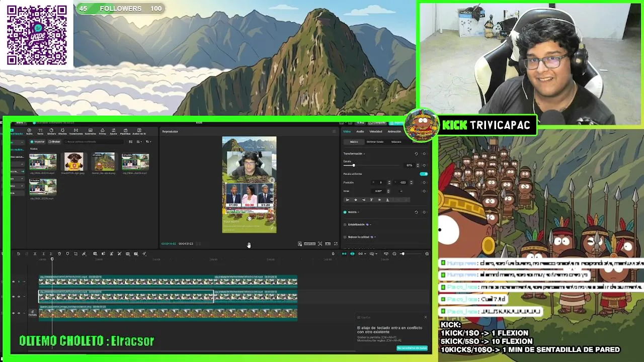
Task: Open the Filtros tab
Action: pos(103,131)
